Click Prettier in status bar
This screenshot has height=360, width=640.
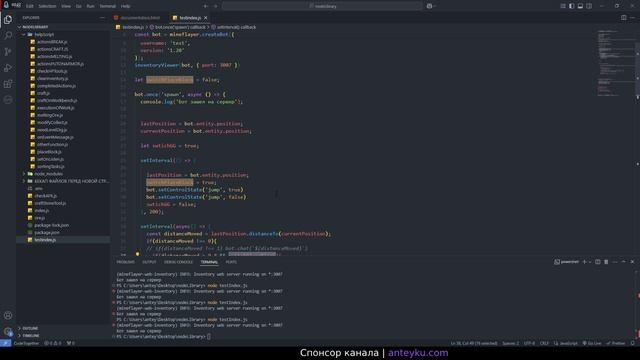click(616, 343)
